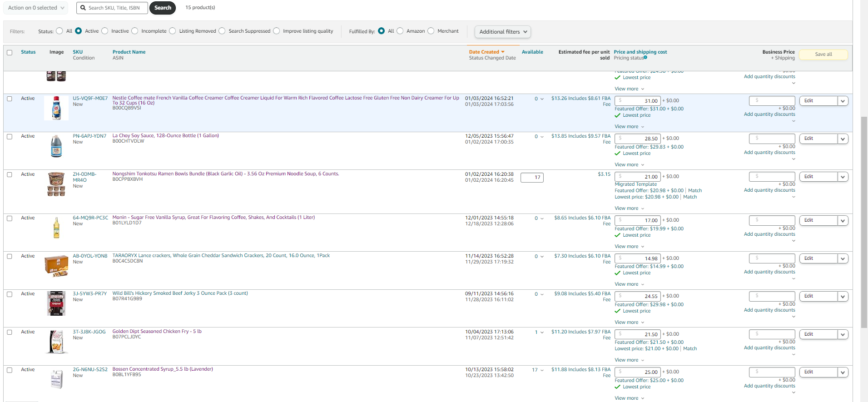Edit the price field showing 31.00
868x402 pixels.
638,101
